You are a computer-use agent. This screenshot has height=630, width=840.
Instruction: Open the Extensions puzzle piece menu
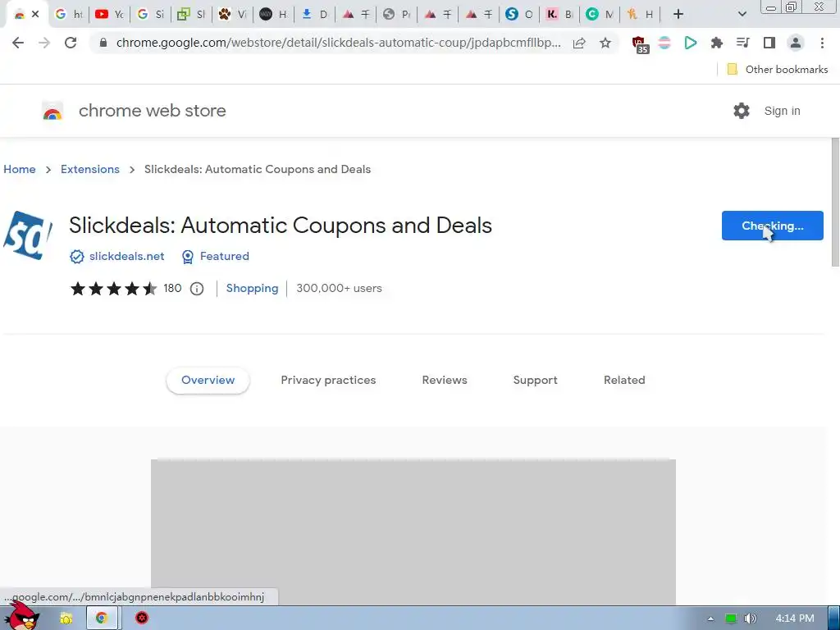click(716, 43)
